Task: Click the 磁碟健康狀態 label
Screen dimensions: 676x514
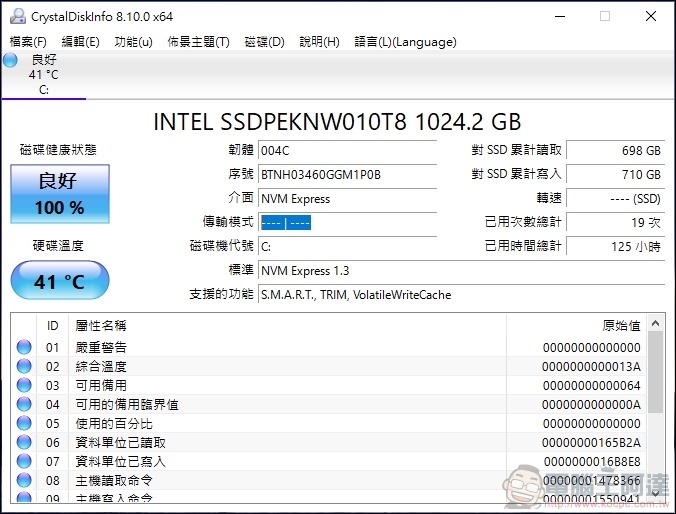Action: [x=58, y=150]
